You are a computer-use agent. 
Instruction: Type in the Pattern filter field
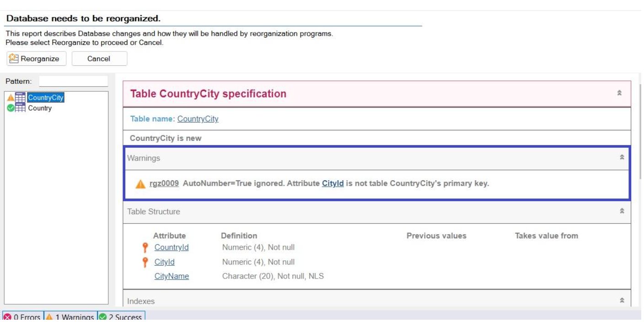coord(73,81)
